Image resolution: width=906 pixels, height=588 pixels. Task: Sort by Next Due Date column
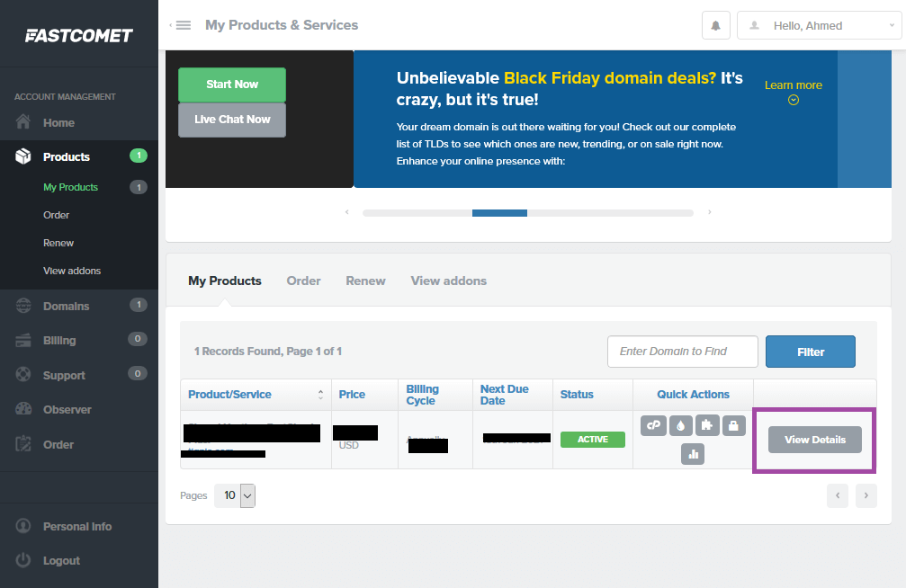click(x=513, y=395)
